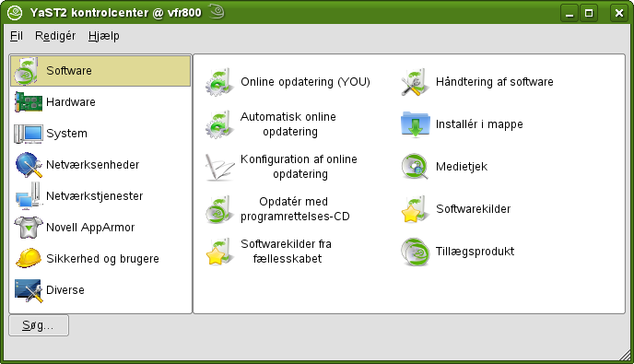Select the Diverse tools icon
This screenshot has width=634, height=364.
coord(29,290)
